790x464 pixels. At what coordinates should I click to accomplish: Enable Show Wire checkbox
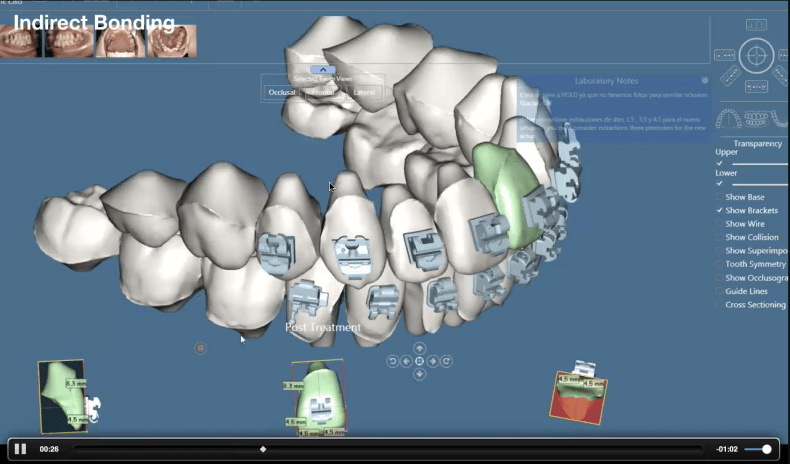(719, 224)
